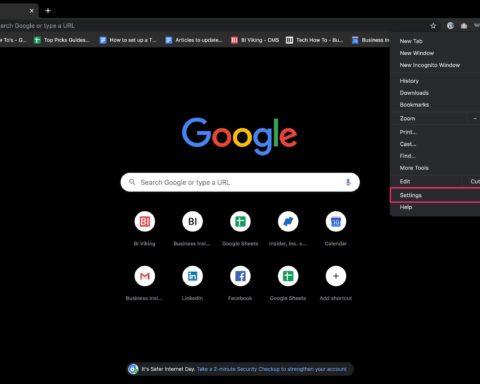Choose New Tab from the Chrome menu
Image resolution: width=480 pixels, height=384 pixels.
(x=435, y=41)
